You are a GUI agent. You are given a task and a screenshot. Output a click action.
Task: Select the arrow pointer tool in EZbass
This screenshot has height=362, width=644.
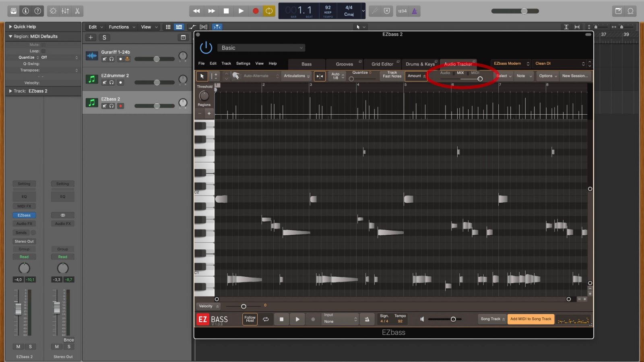202,76
